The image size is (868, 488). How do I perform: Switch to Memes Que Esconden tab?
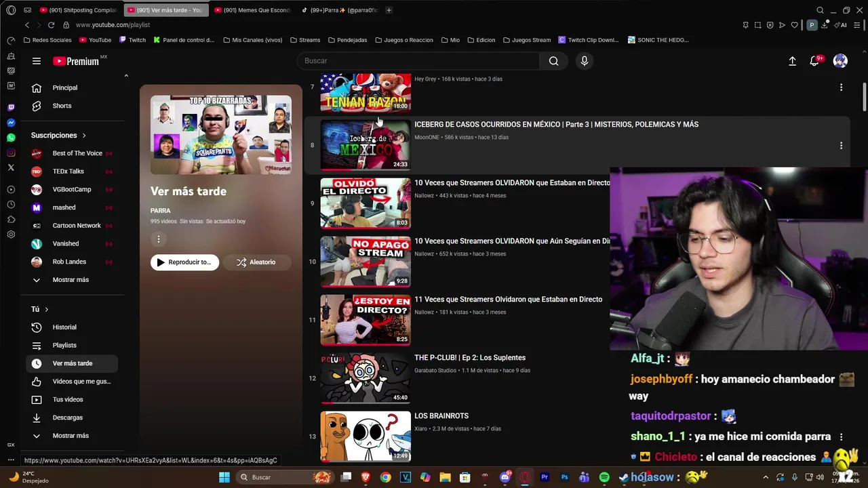point(252,10)
